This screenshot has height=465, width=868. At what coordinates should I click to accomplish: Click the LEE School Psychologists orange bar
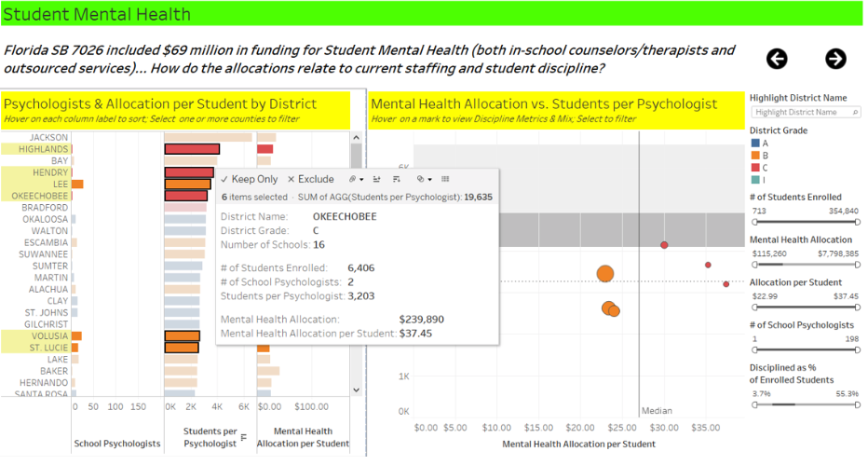[x=77, y=184]
